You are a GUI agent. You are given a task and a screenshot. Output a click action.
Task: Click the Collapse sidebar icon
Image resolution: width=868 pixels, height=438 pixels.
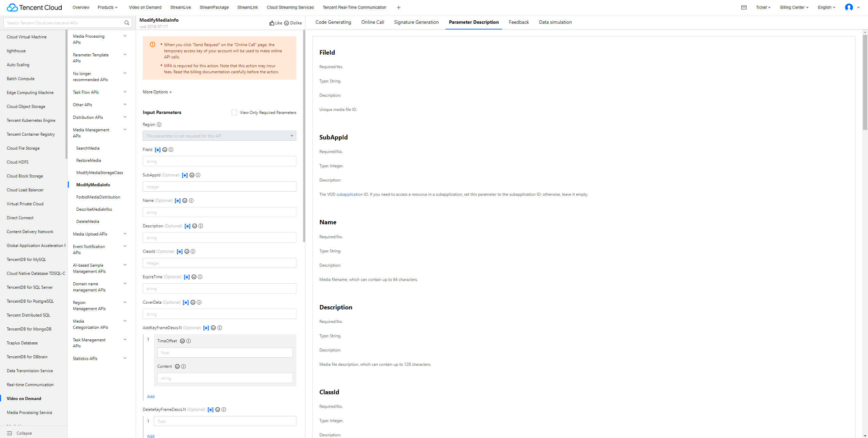pyautogui.click(x=9, y=433)
